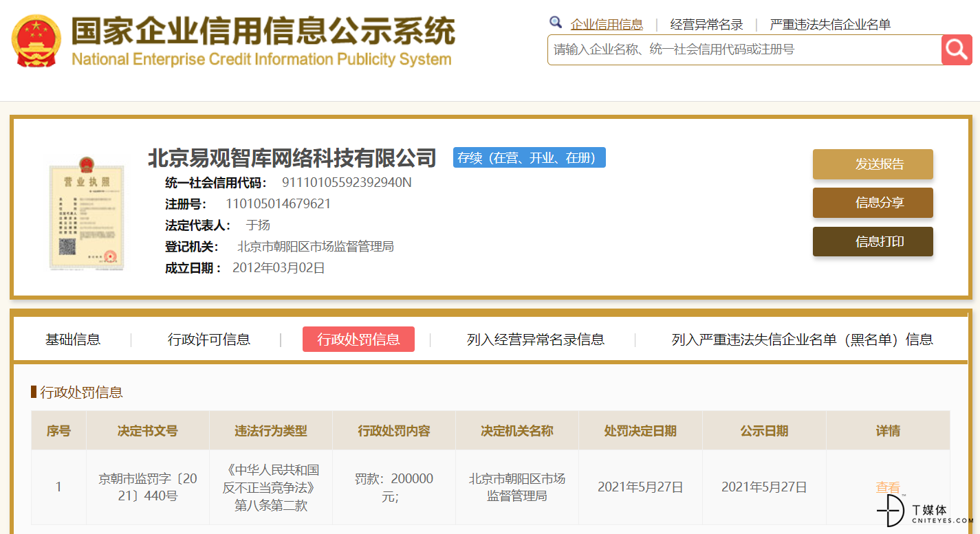
Task: Focus the enterprise name search input
Action: (x=744, y=49)
